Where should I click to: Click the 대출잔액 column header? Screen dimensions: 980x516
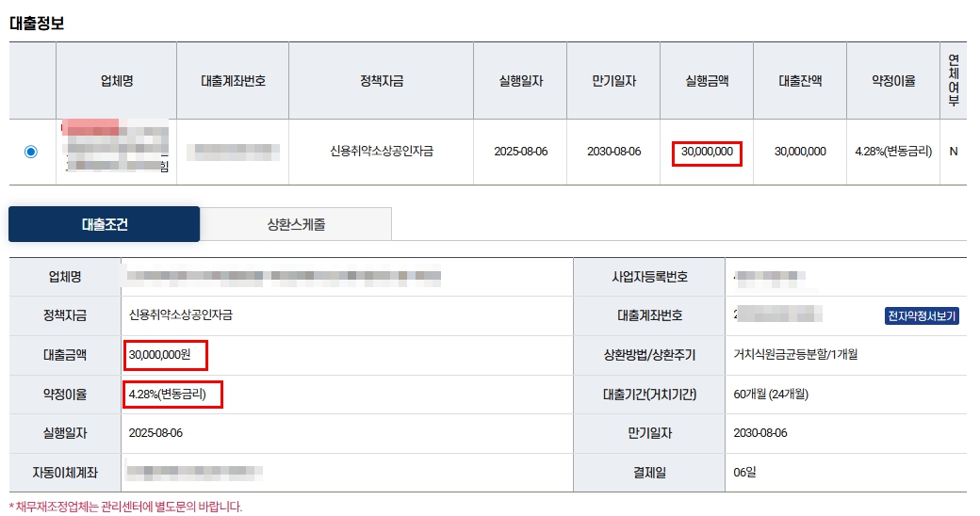(x=800, y=81)
